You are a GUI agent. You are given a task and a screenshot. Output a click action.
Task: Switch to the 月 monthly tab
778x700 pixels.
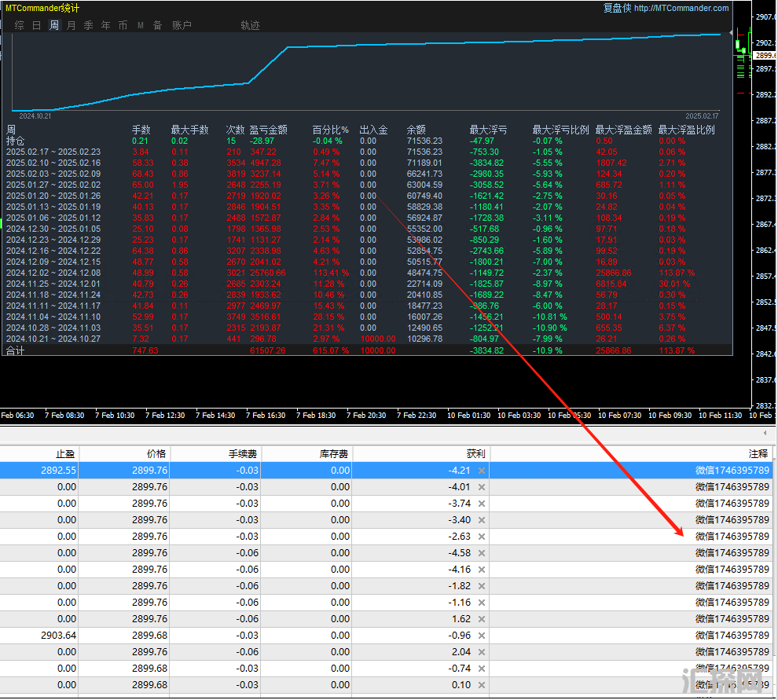tap(72, 25)
